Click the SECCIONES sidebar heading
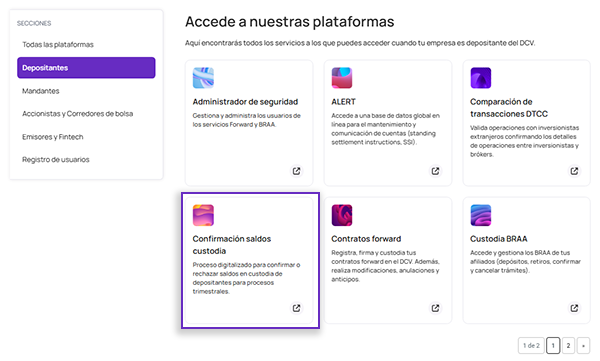The image size is (600, 361). pyautogui.click(x=34, y=23)
